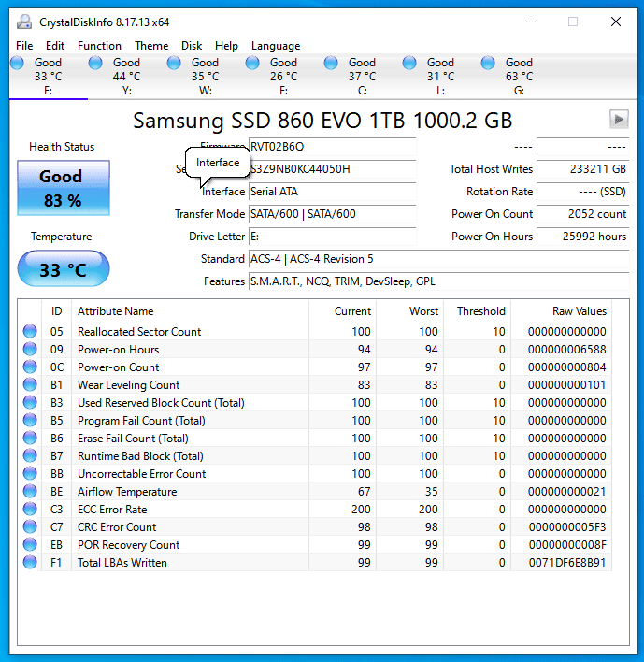Click status orb for Power-on Count row
Screen dimensions: 644x662
click(x=30, y=367)
